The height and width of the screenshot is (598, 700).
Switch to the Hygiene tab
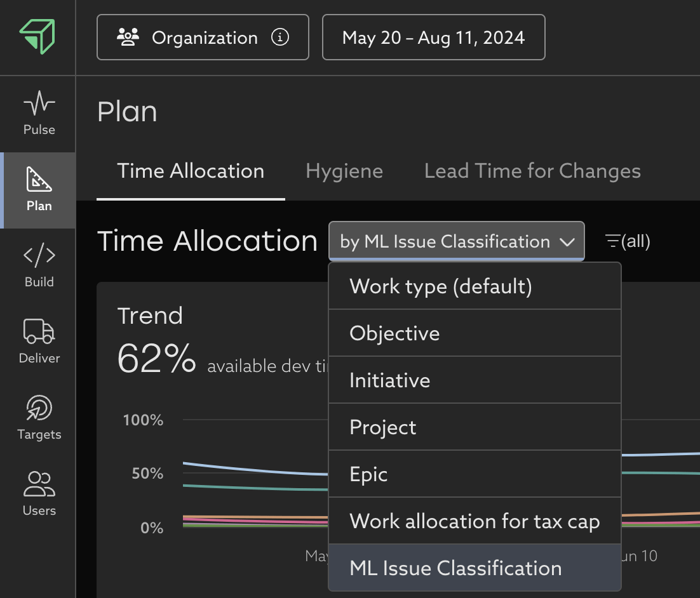pyautogui.click(x=344, y=171)
